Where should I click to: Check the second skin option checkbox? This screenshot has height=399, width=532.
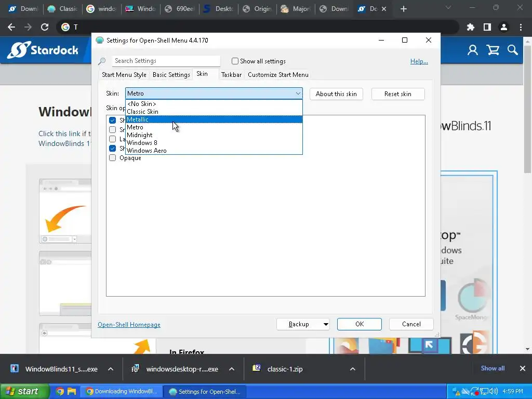click(112, 129)
